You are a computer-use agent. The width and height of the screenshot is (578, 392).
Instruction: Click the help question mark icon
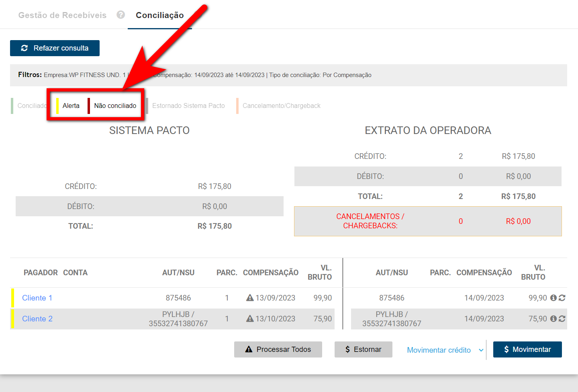[x=121, y=15]
